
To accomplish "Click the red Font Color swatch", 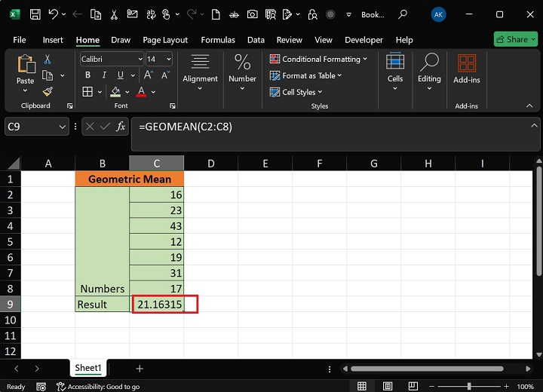I will [140, 92].
